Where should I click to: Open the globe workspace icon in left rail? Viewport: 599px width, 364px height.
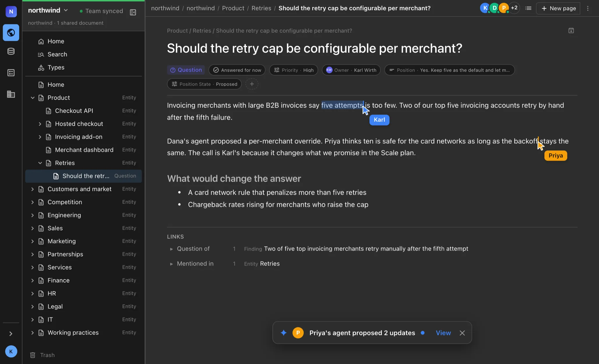tap(11, 33)
